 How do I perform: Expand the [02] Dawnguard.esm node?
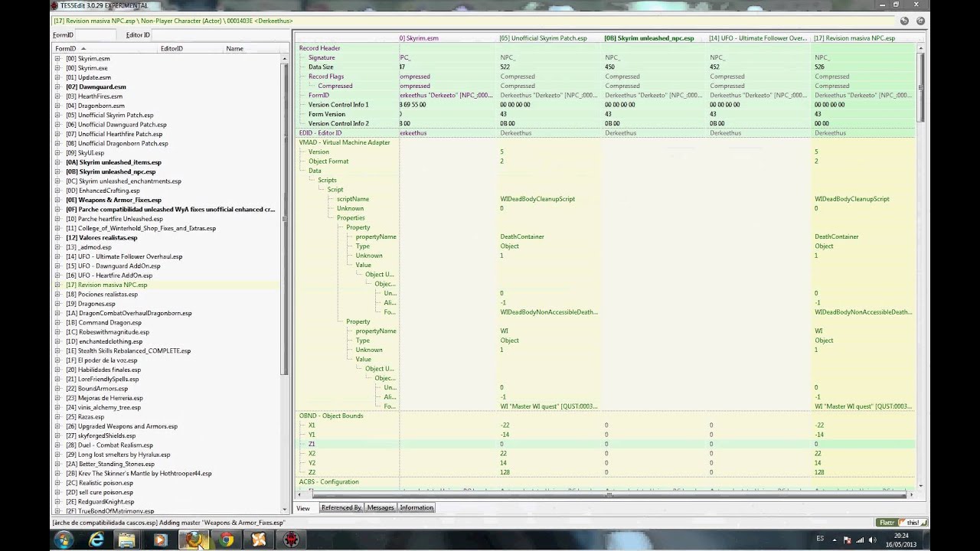(x=57, y=86)
